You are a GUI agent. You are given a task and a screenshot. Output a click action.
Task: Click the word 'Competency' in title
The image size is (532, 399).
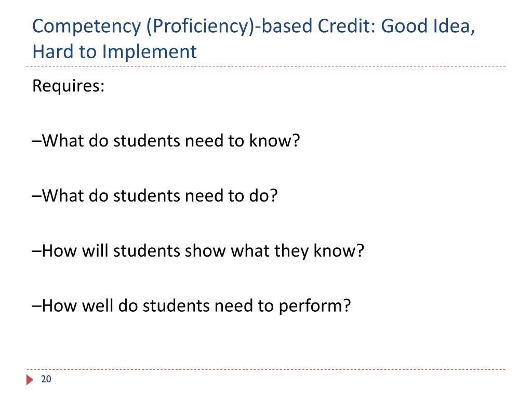(87, 27)
